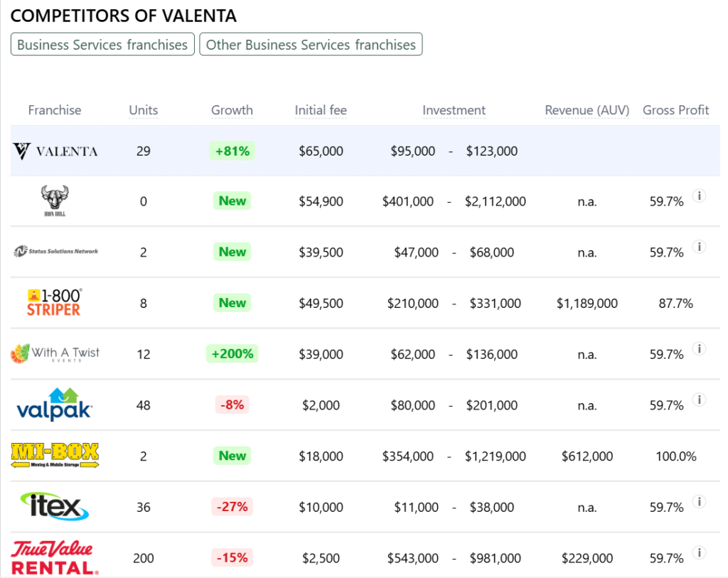Click the -8% growth badge
The width and height of the screenshot is (728, 578).
(232, 405)
